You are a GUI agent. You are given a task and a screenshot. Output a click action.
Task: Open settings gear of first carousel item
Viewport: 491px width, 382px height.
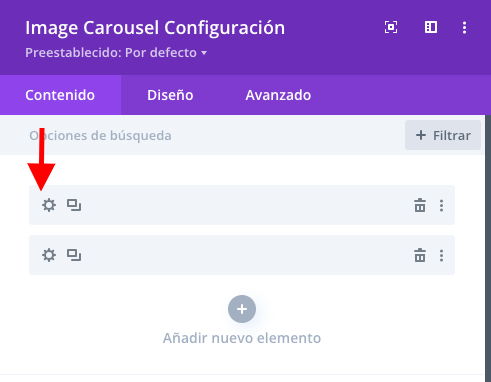pyautogui.click(x=49, y=205)
